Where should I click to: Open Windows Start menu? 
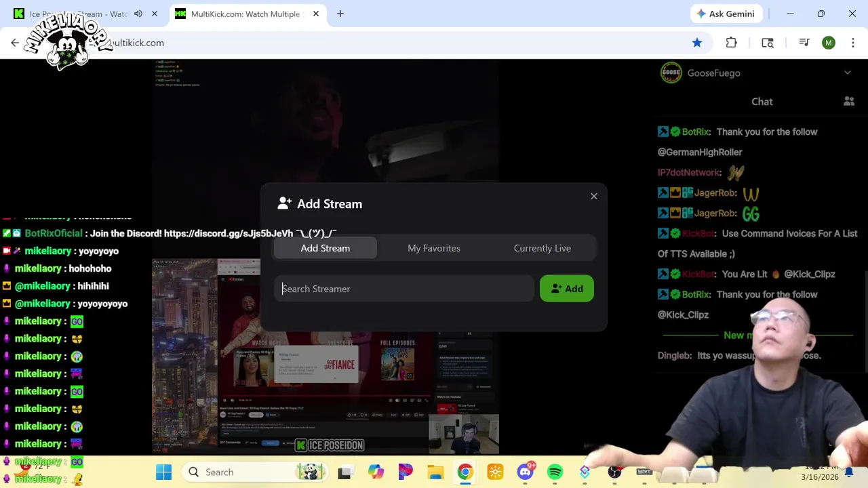point(163,472)
